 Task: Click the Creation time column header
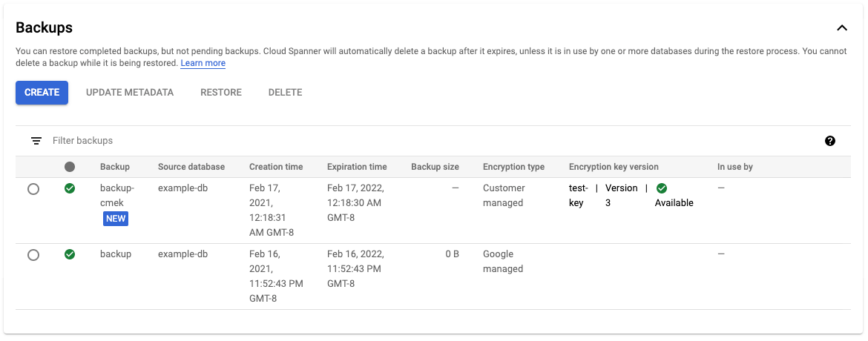point(276,167)
